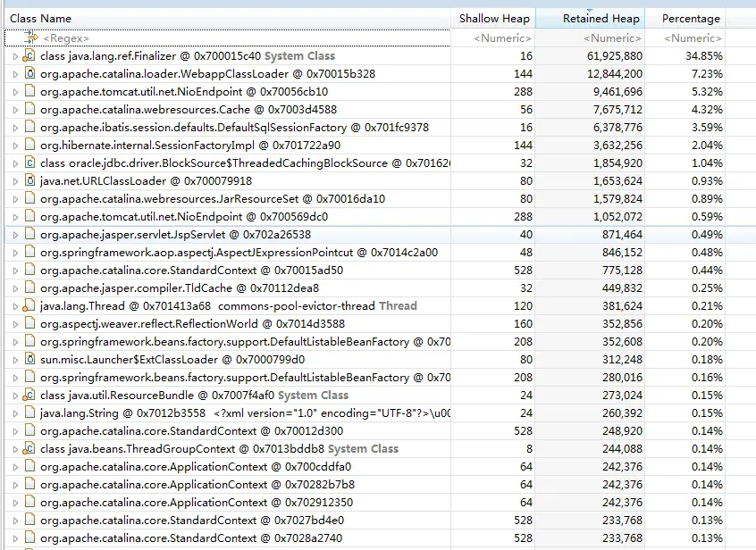Click percentage value 7.23%
The height and width of the screenshot is (550, 756).
click(x=707, y=74)
